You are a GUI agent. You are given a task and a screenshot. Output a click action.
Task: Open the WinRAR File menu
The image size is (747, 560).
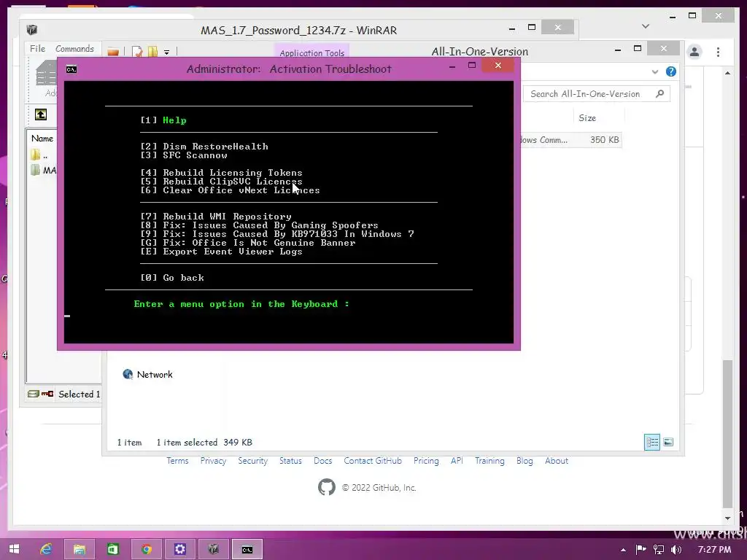click(x=37, y=49)
